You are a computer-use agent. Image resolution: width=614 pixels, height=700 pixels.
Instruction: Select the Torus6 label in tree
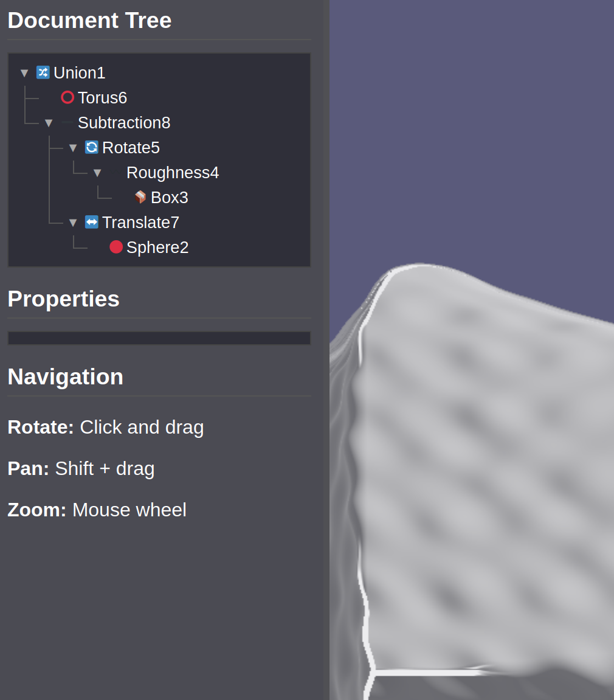pyautogui.click(x=102, y=97)
